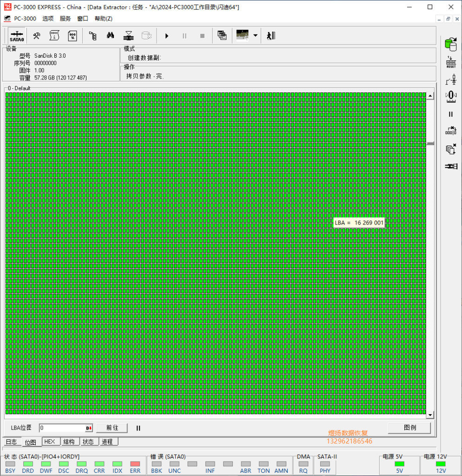Restore the inner Data Extractor window
Image resolution: width=462 pixels, height=476 pixels.
pos(448,19)
